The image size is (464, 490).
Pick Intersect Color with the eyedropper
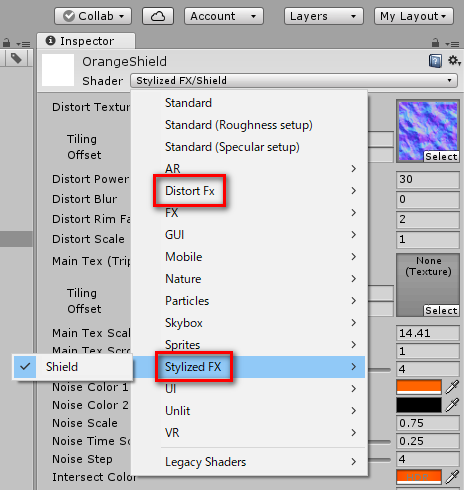coord(452,477)
